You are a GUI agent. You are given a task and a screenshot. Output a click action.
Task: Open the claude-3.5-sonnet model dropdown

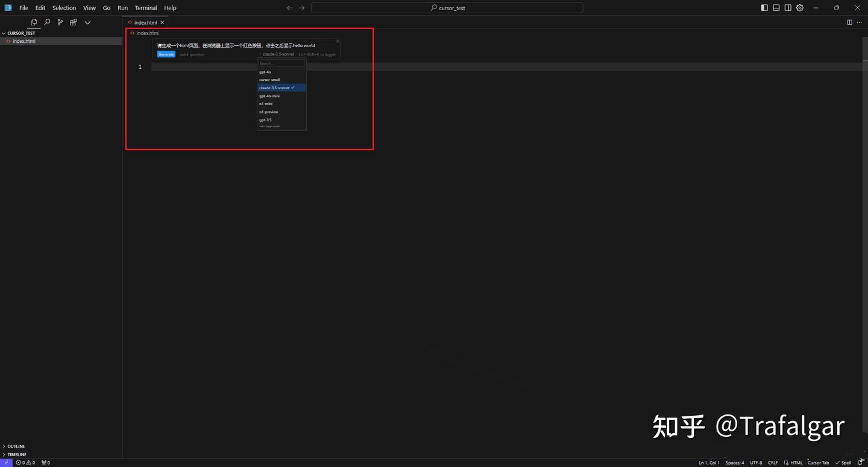pos(277,54)
